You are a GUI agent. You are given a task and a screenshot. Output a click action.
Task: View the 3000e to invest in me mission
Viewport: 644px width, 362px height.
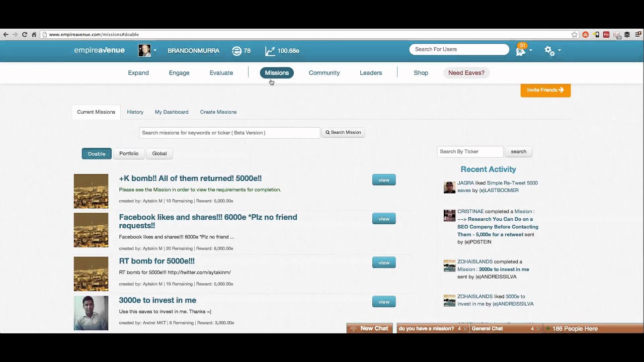click(x=384, y=302)
